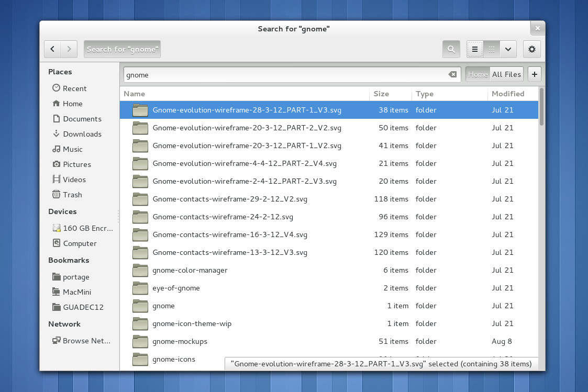Select Gnome-contacts-wireframe-24-2-12.svg folder icon
Viewport: 588px width, 392px height.
point(140,217)
